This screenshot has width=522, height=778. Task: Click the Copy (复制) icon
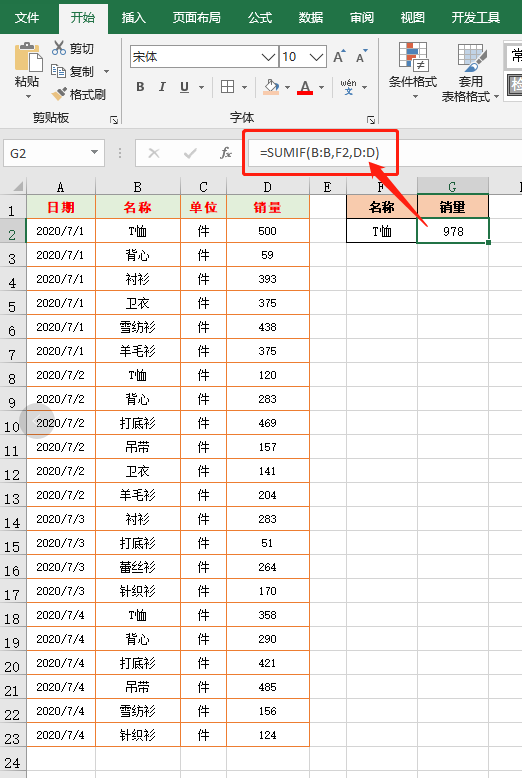[59, 71]
